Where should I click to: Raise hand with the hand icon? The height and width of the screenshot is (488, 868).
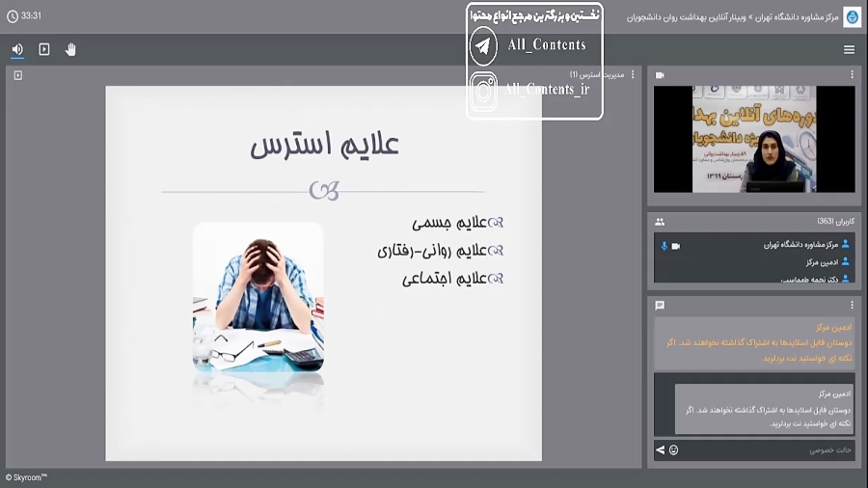point(70,50)
